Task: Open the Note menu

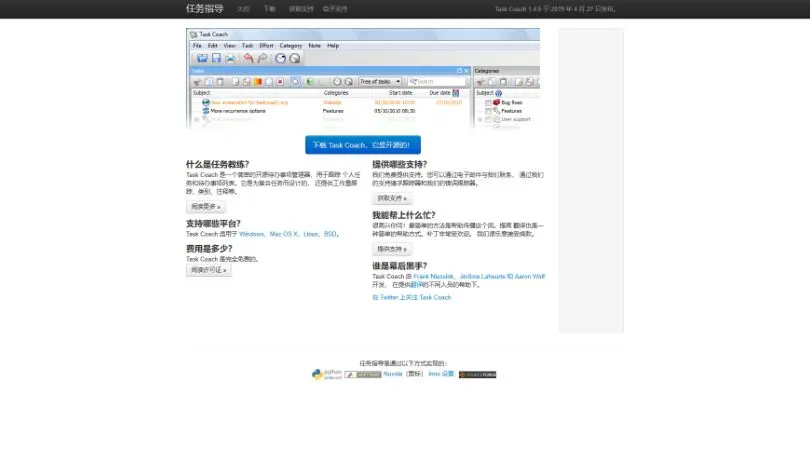Action: point(315,45)
